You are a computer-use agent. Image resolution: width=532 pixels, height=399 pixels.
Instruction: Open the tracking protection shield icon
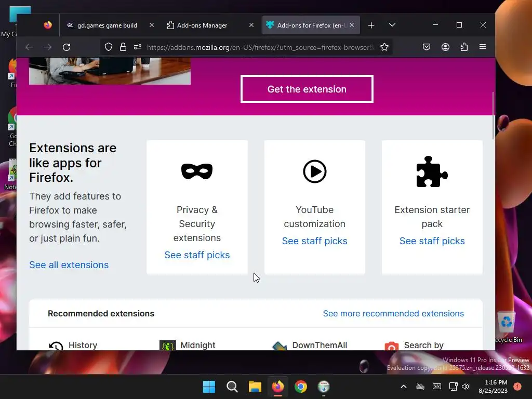pos(108,47)
